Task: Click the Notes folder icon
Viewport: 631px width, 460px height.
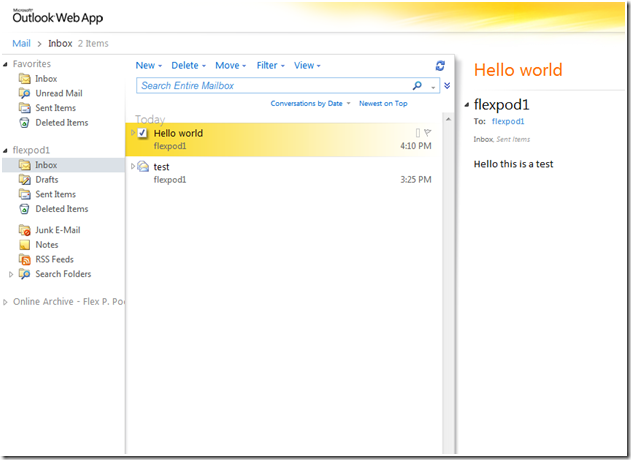Action: coord(25,245)
